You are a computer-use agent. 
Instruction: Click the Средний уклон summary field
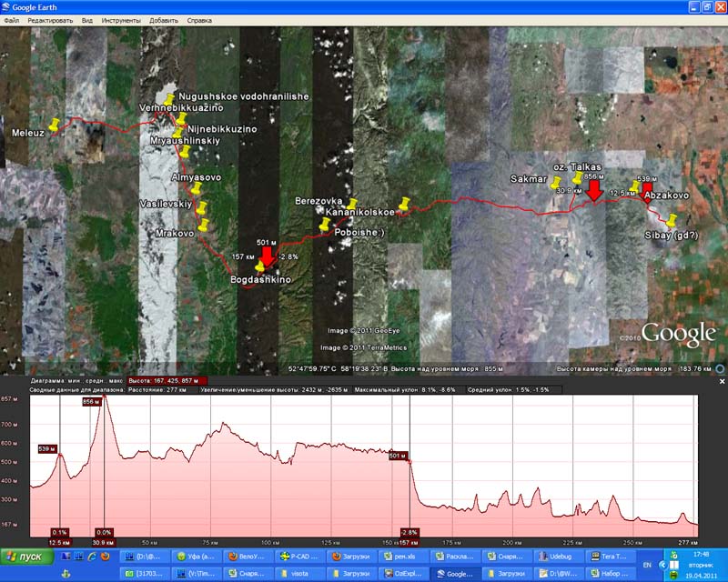[x=509, y=390]
